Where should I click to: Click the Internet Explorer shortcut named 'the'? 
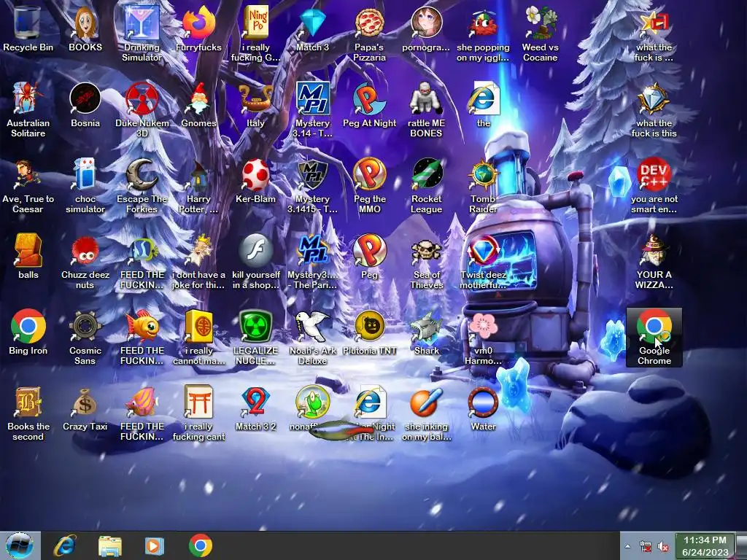tap(483, 105)
